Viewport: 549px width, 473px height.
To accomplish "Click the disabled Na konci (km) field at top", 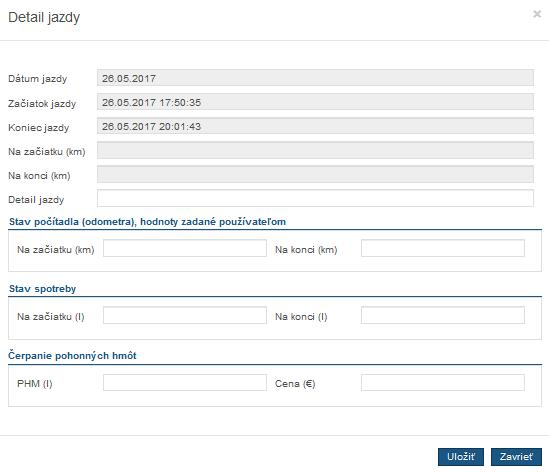I will [x=315, y=174].
